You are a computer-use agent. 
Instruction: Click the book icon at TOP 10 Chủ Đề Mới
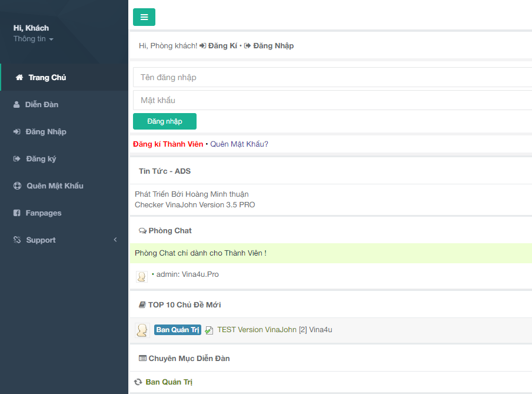click(x=142, y=305)
